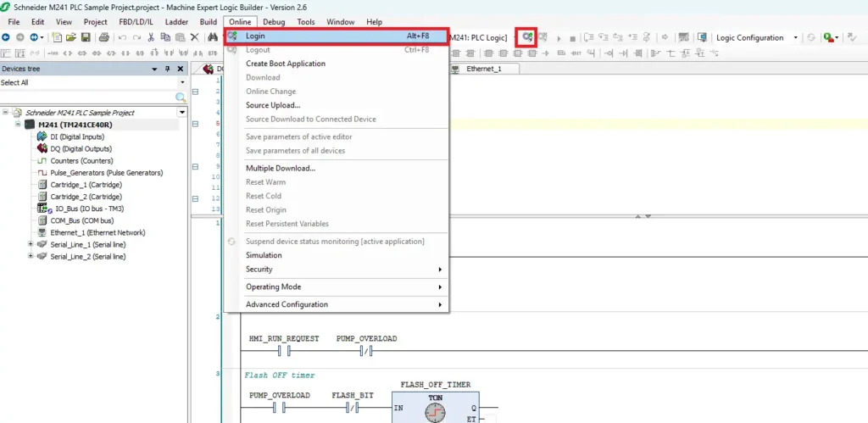868x423 pixels.
Task: Click the Devices tree search field
Action: point(87,97)
